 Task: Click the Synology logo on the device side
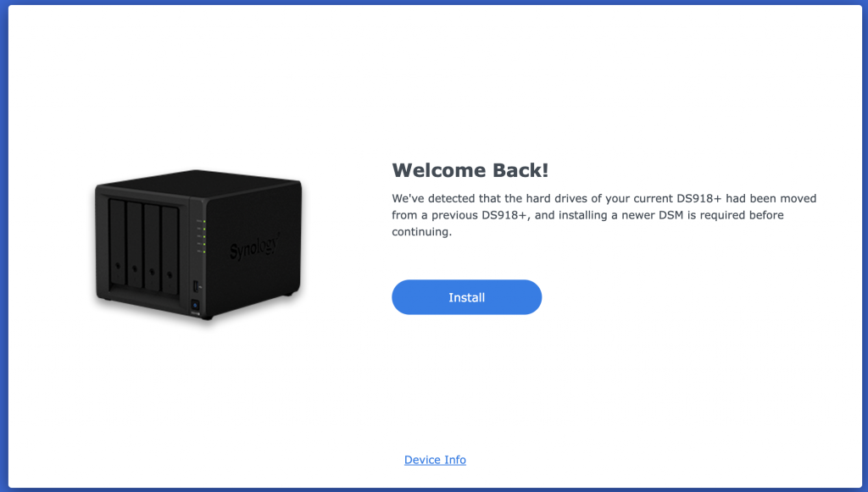point(254,246)
